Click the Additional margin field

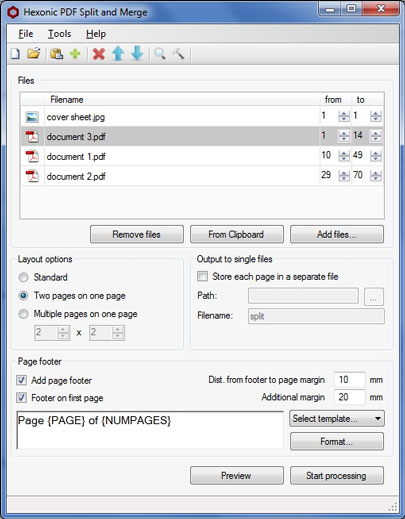pyautogui.click(x=350, y=397)
